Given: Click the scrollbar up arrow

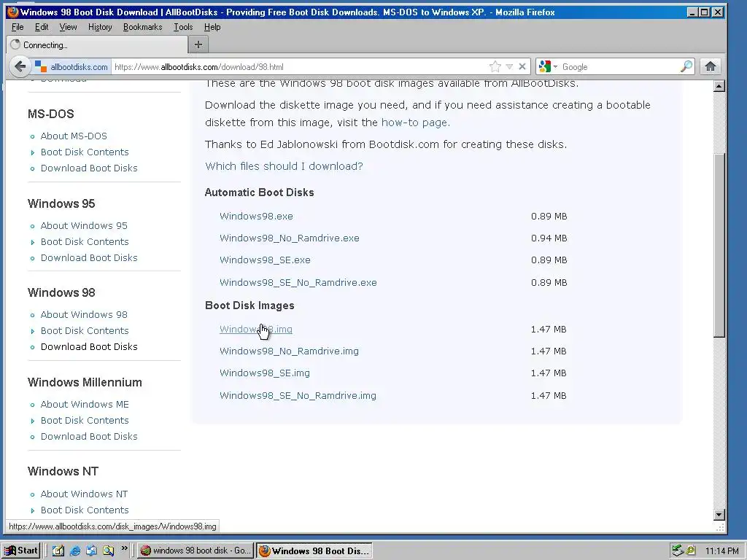Looking at the screenshot, I should point(719,86).
